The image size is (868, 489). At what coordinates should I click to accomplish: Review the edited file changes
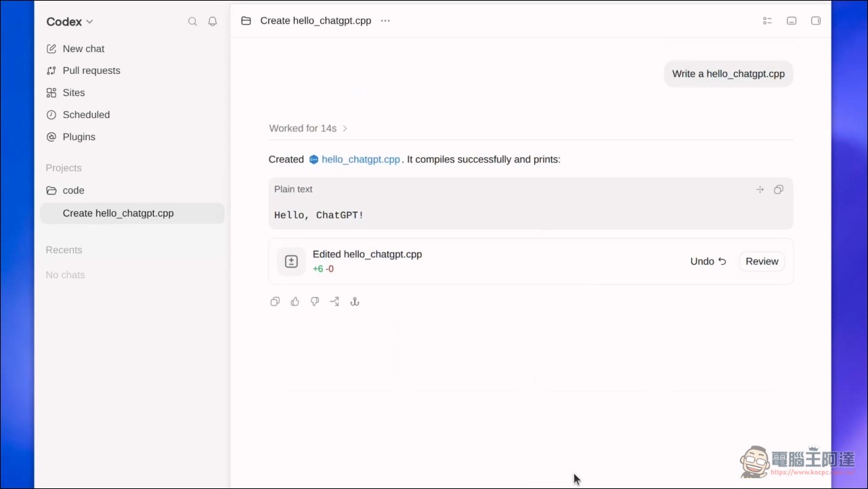(762, 261)
